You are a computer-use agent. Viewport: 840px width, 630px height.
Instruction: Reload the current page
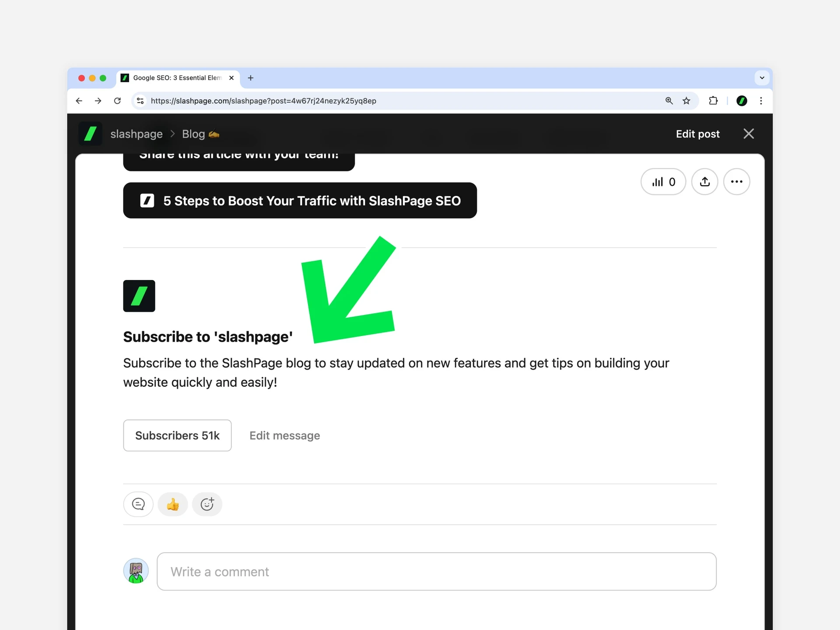pos(117,101)
